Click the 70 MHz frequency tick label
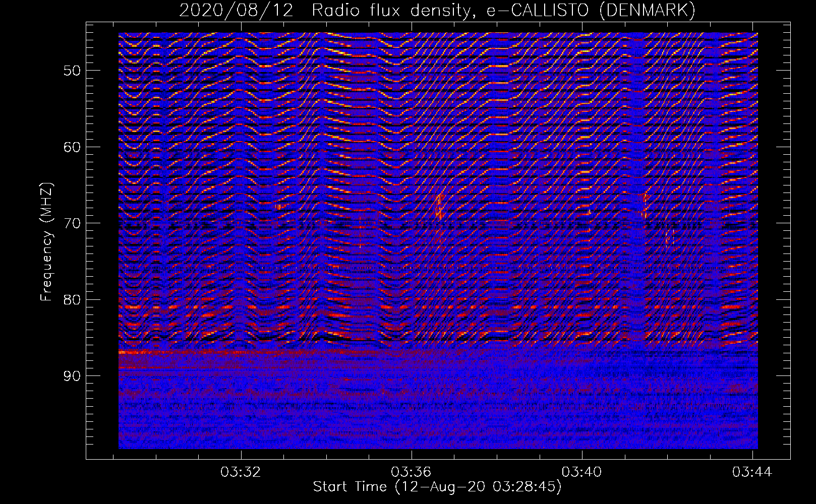This screenshot has width=816, height=504. 72,223
